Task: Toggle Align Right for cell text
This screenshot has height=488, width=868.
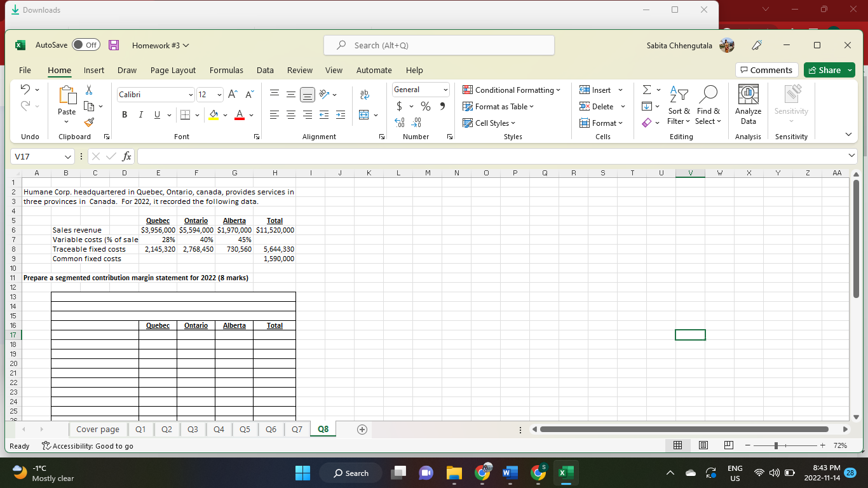Action: click(308, 115)
